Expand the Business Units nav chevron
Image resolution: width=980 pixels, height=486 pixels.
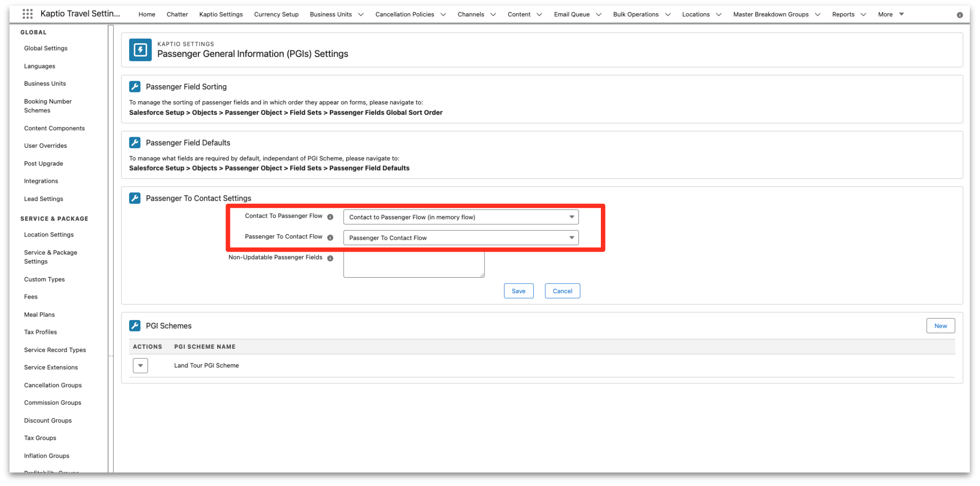pos(361,15)
